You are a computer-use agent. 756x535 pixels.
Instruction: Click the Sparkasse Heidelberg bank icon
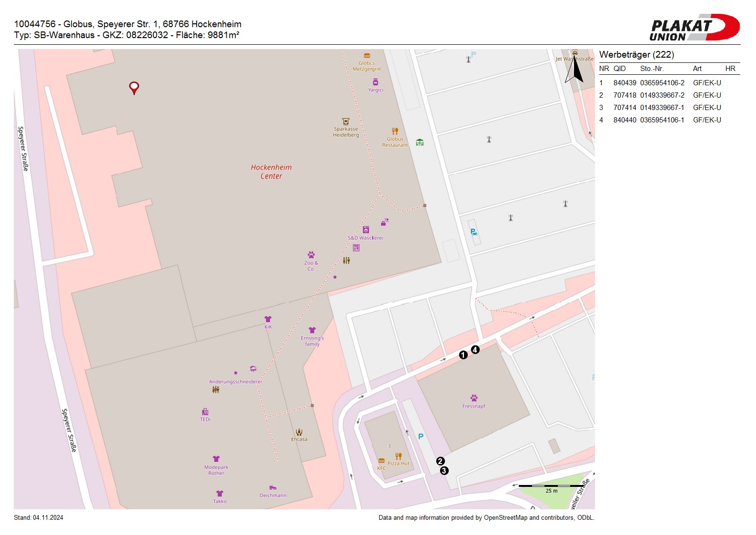pyautogui.click(x=346, y=121)
